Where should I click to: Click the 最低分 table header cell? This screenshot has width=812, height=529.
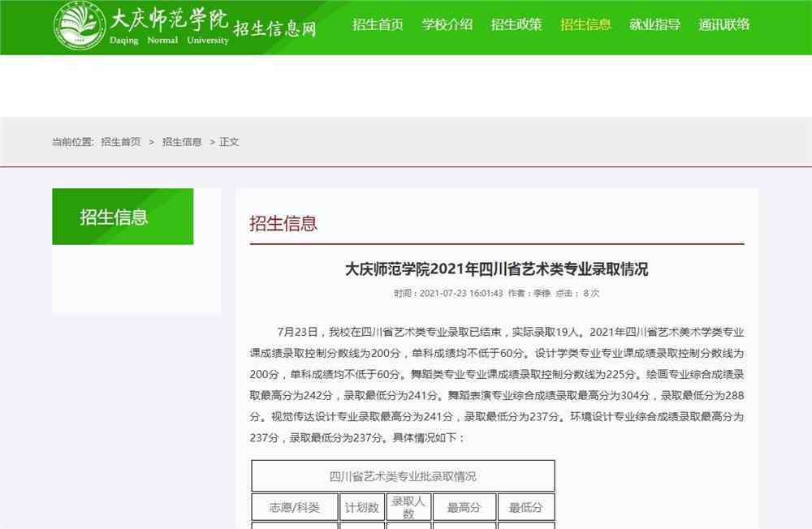click(x=525, y=507)
